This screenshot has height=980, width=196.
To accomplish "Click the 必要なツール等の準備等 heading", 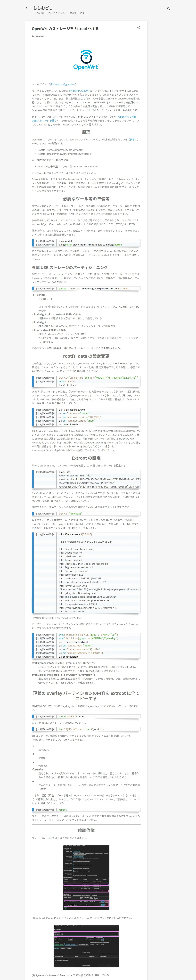I will [86, 199].
